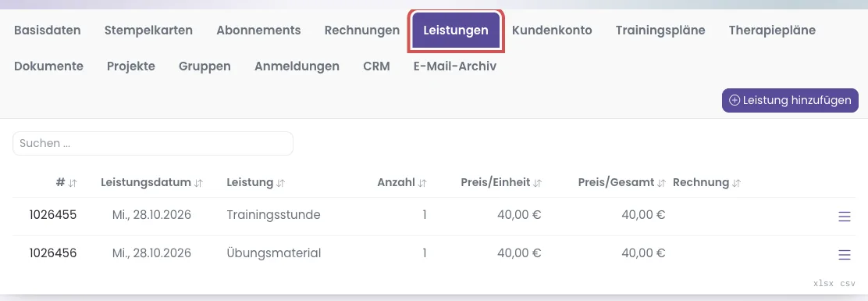Click the date in the Trainingsstunde row
The width and height of the screenshot is (868, 301).
(151, 215)
